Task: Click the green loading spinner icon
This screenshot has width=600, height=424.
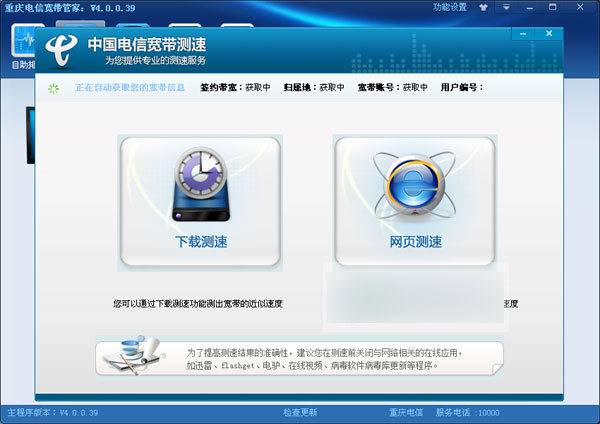Action: [54, 88]
